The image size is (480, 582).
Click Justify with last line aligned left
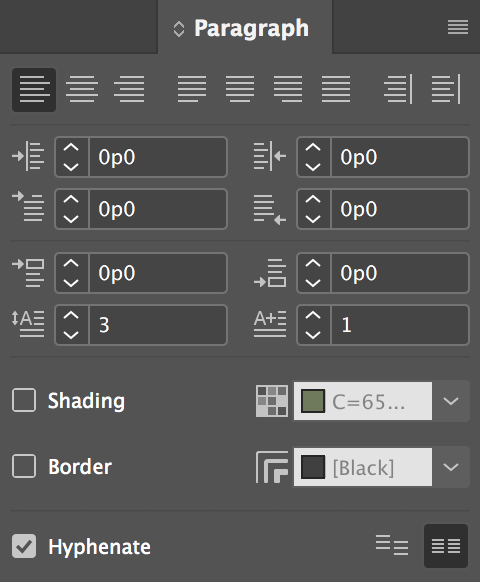[192, 89]
